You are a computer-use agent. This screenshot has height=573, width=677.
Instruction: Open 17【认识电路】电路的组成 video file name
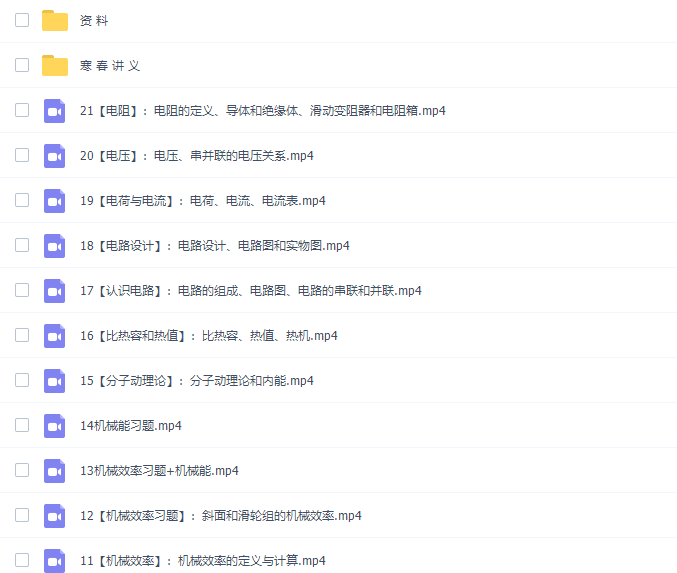[x=250, y=291]
